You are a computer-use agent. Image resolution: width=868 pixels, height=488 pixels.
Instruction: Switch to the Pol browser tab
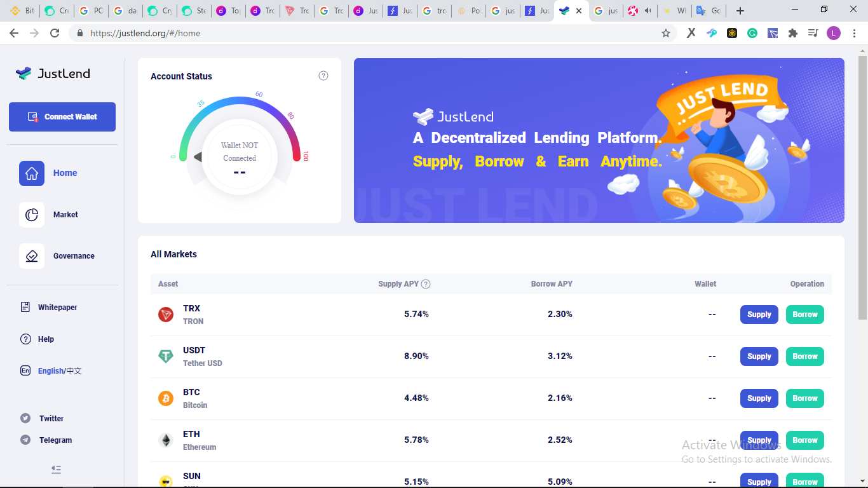tap(468, 11)
